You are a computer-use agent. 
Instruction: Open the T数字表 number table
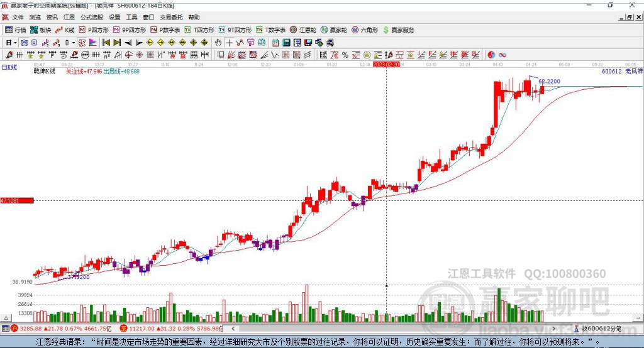pos(270,30)
